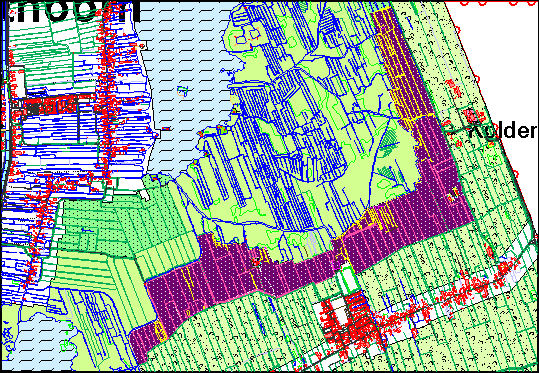Click the small island symbol inside the lake
The height and width of the screenshot is (373, 539).
tap(184, 91)
